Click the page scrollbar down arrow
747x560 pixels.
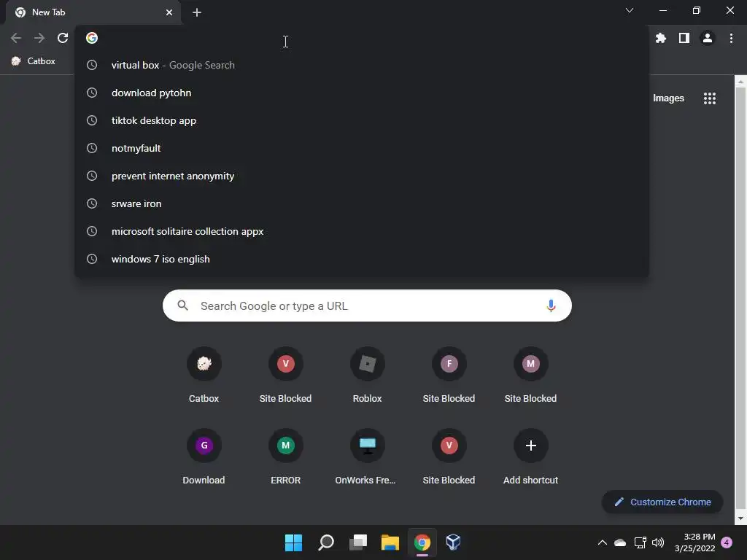(741, 518)
